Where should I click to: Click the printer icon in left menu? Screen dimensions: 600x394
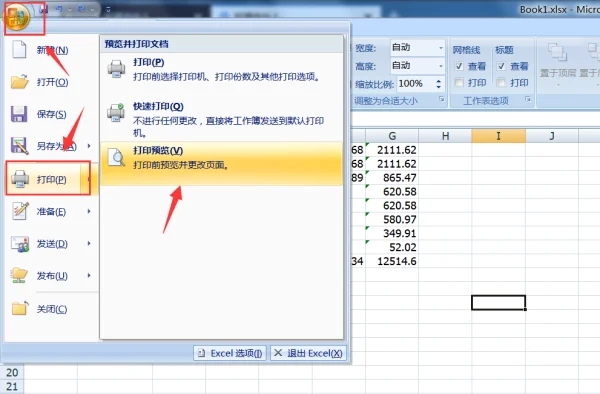pos(20,179)
